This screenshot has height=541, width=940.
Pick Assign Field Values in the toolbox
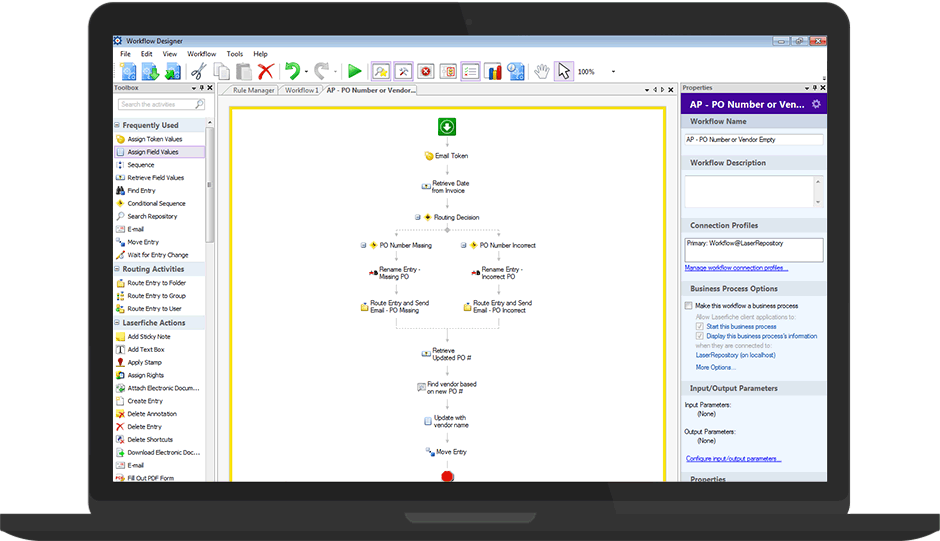tap(159, 152)
